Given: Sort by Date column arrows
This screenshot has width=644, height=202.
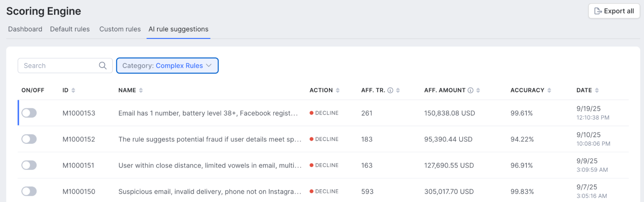Looking at the screenshot, I should pyautogui.click(x=597, y=90).
